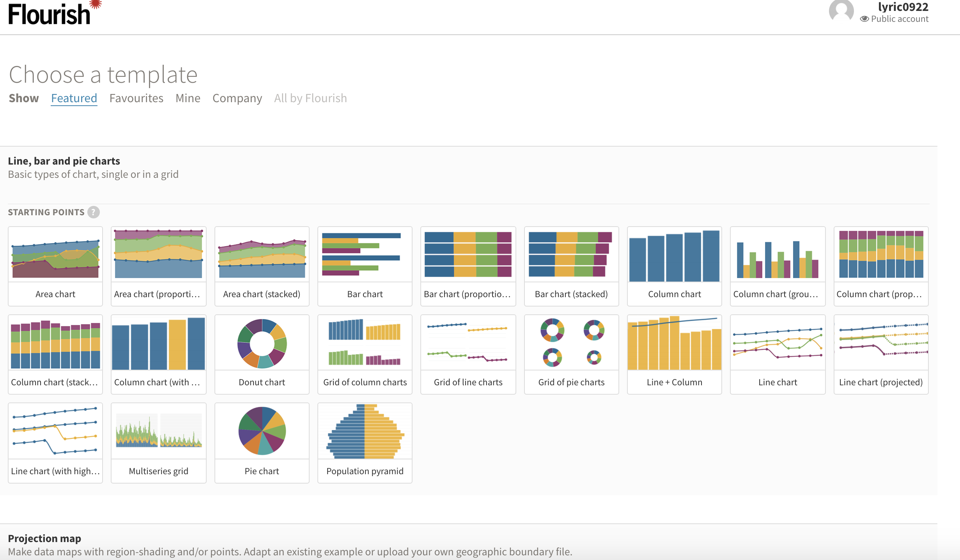The image size is (960, 560).
Task: Click the STARTING POINTS label
Action: click(46, 212)
